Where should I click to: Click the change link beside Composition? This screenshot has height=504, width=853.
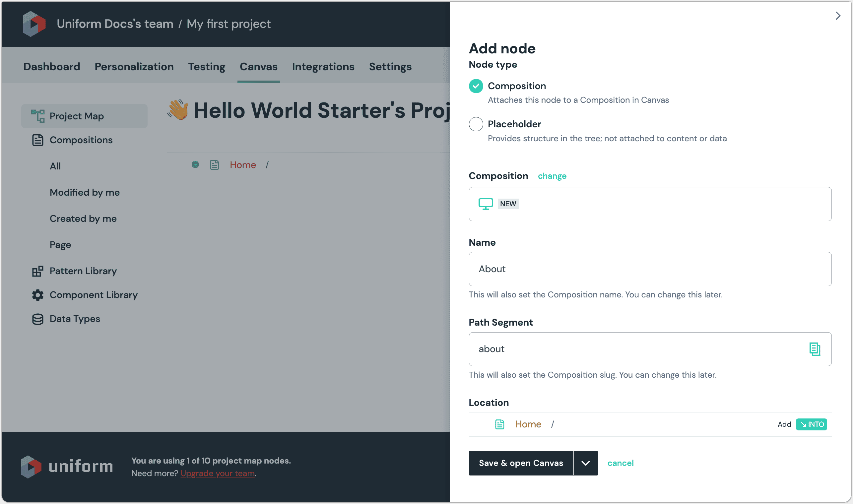pos(552,176)
